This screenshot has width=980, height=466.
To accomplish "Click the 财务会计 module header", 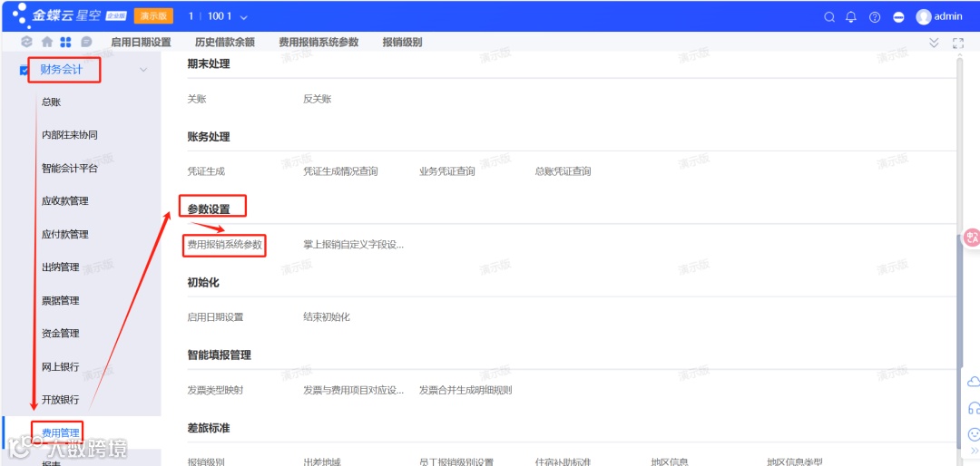I will click(61, 70).
